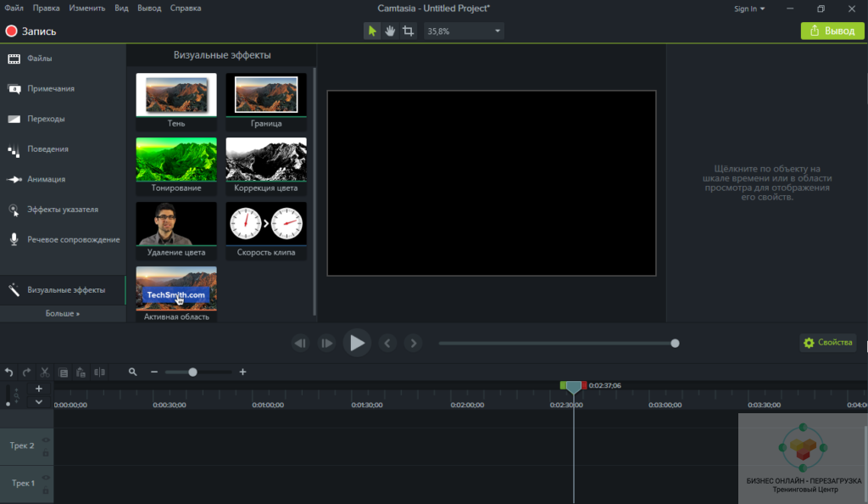The height and width of the screenshot is (504, 868).
Task: Open the Справка menu
Action: pyautogui.click(x=186, y=8)
